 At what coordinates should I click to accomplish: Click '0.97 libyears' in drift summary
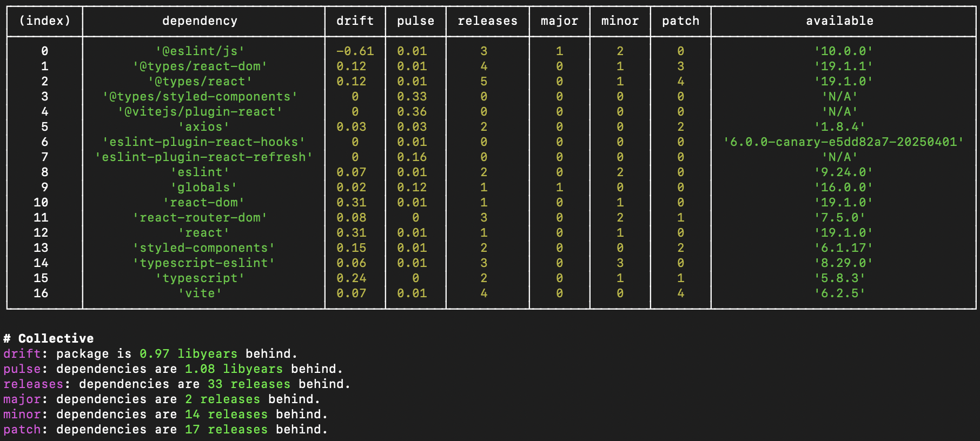188,354
